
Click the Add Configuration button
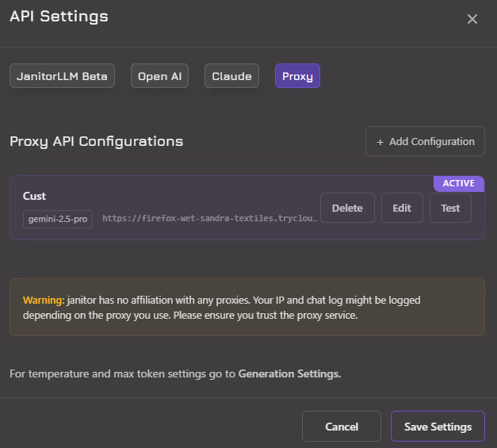point(425,141)
